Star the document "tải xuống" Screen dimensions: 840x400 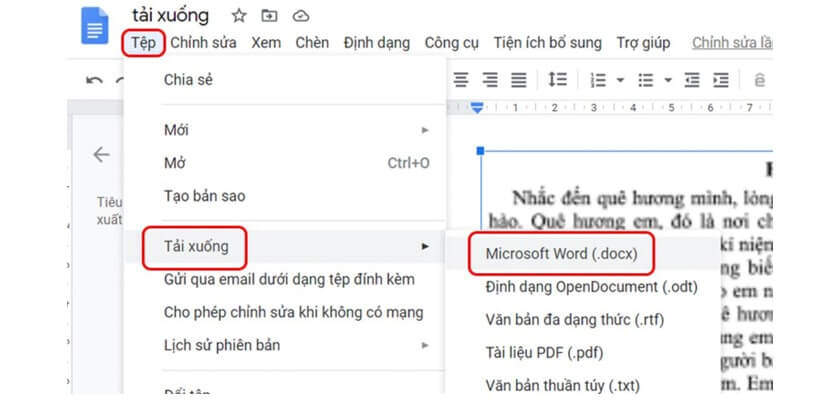tap(239, 16)
